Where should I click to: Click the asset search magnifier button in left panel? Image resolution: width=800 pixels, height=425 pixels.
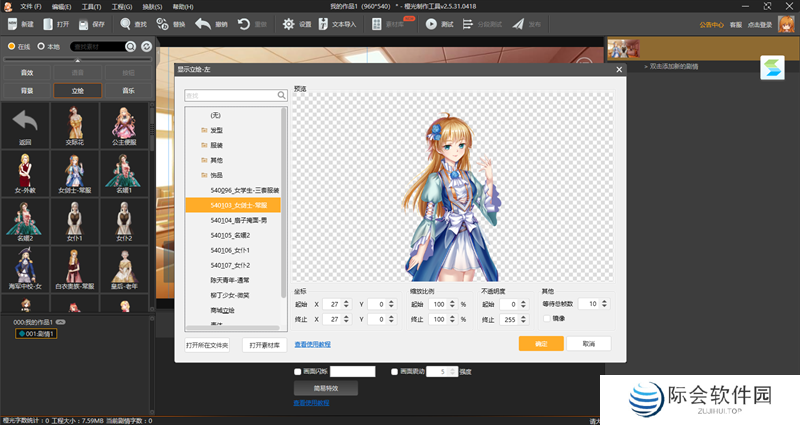(x=131, y=46)
